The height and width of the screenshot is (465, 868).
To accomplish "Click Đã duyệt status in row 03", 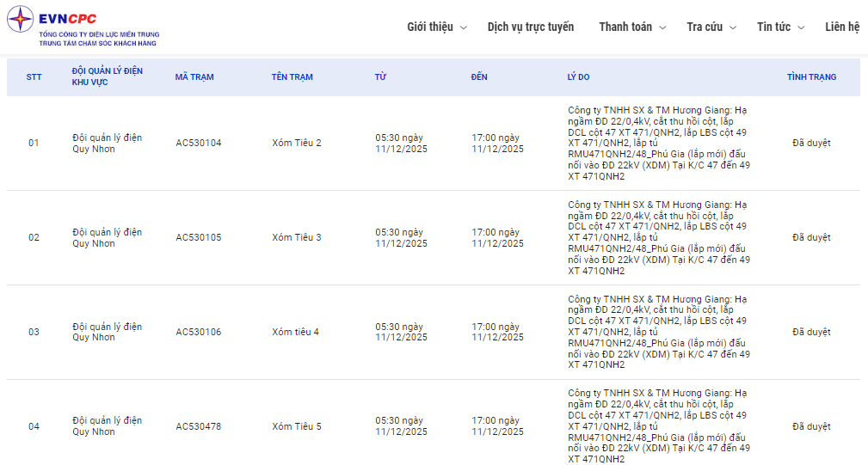I will click(x=811, y=332).
